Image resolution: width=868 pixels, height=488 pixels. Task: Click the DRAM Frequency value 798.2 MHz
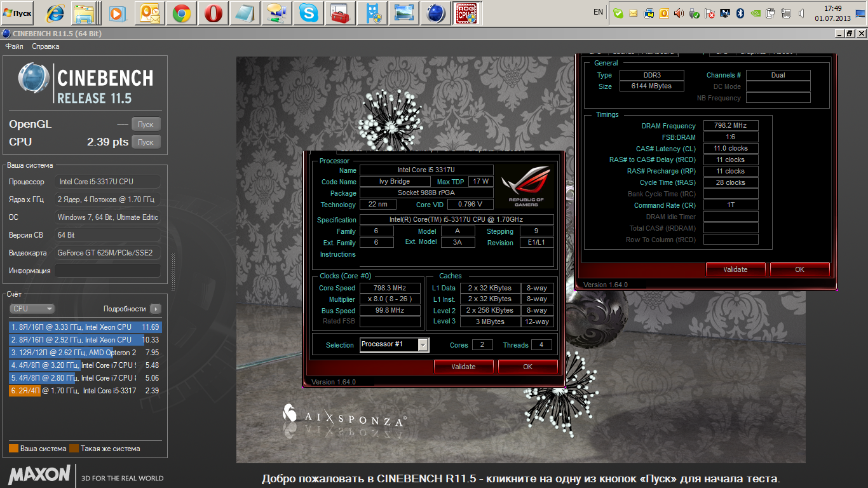(731, 126)
